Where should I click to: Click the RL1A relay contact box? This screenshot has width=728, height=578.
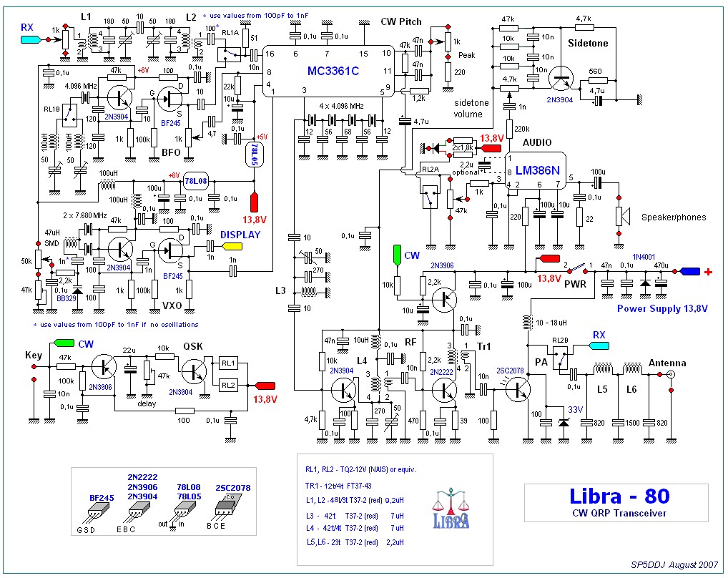point(230,54)
